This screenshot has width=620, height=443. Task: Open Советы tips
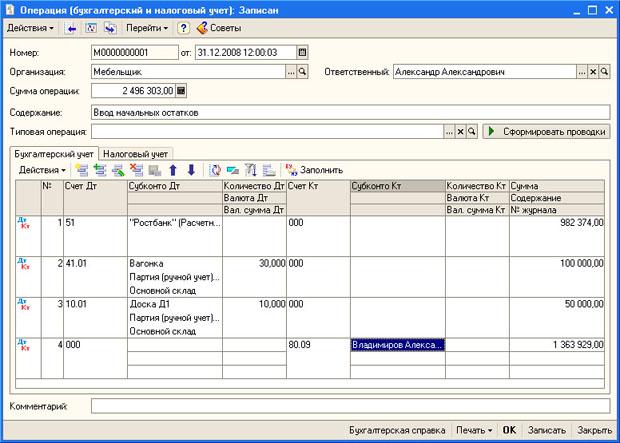pos(219,28)
